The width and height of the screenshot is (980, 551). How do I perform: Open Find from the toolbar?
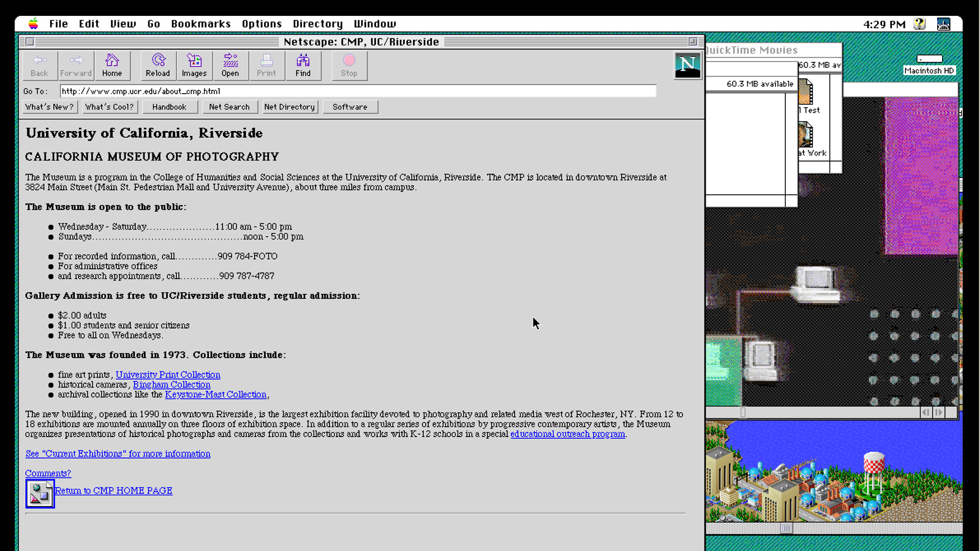[x=303, y=66]
